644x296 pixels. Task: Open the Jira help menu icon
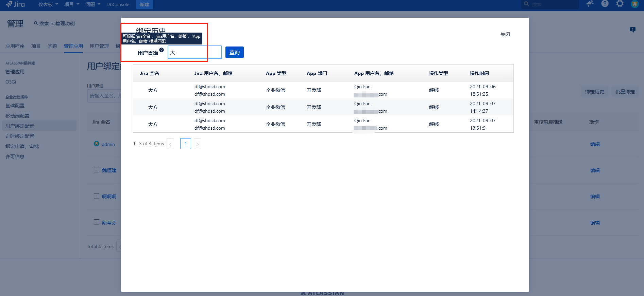coord(605,4)
